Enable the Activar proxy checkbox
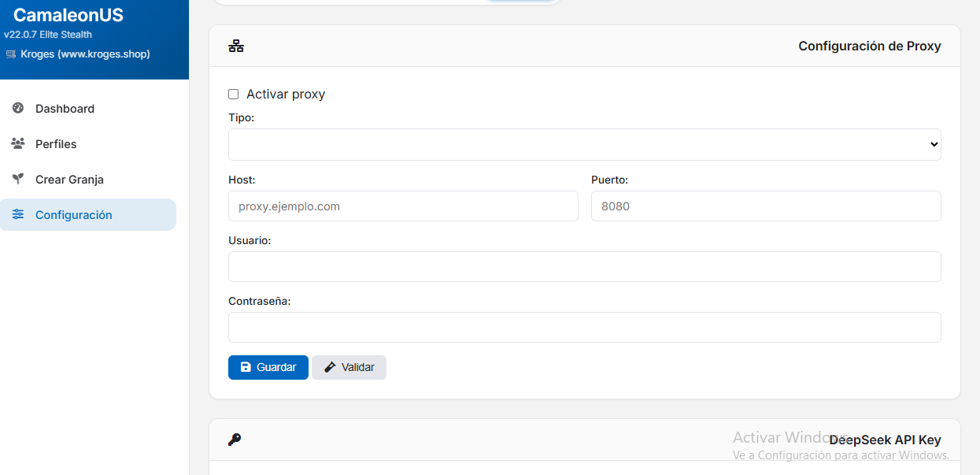Screen dimensions: 980x475 (233, 95)
